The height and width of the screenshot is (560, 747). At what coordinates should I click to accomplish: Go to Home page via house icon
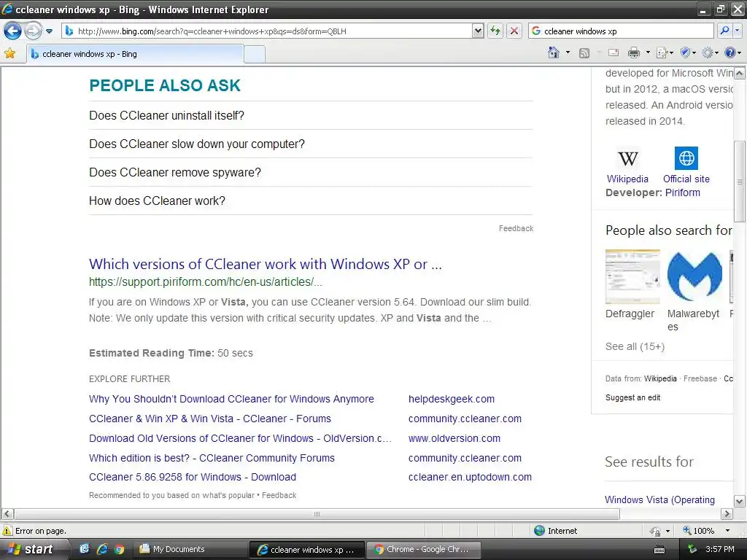[554, 52]
